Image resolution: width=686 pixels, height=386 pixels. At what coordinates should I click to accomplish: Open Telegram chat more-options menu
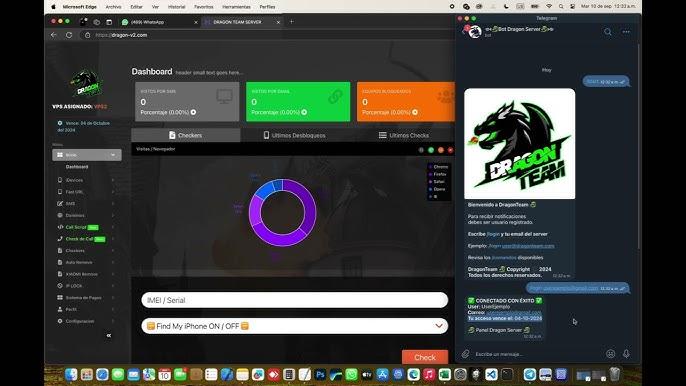pos(626,32)
